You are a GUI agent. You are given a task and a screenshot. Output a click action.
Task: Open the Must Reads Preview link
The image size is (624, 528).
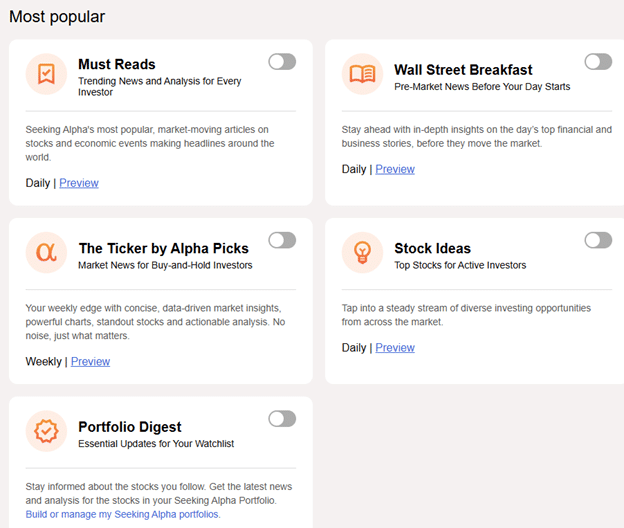pos(79,183)
